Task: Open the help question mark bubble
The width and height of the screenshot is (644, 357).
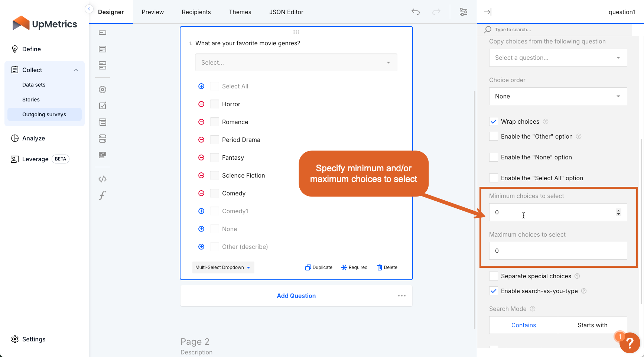Action: click(630, 343)
